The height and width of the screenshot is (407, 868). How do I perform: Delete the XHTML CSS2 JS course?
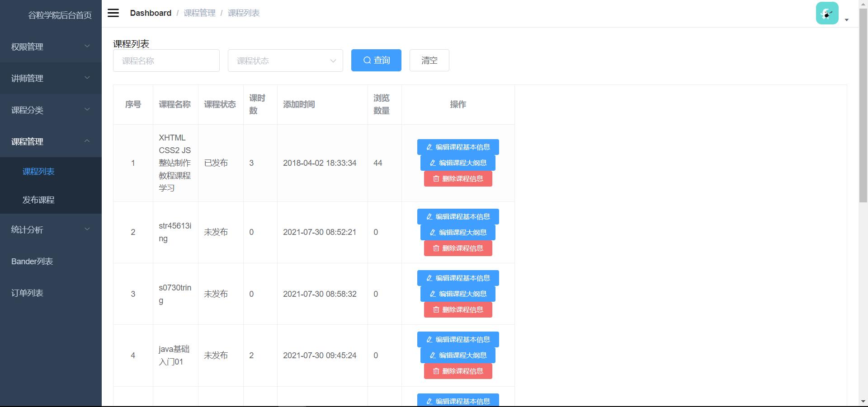(x=458, y=178)
